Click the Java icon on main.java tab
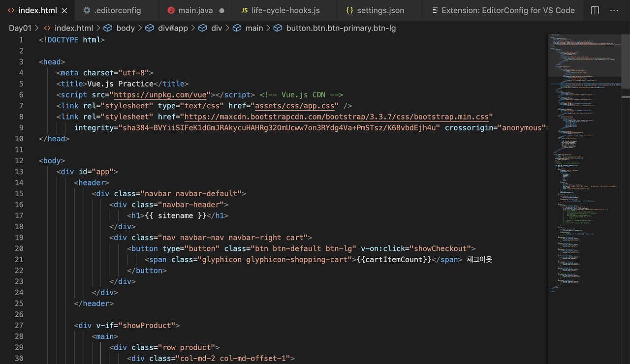The image size is (630, 364). point(171,10)
